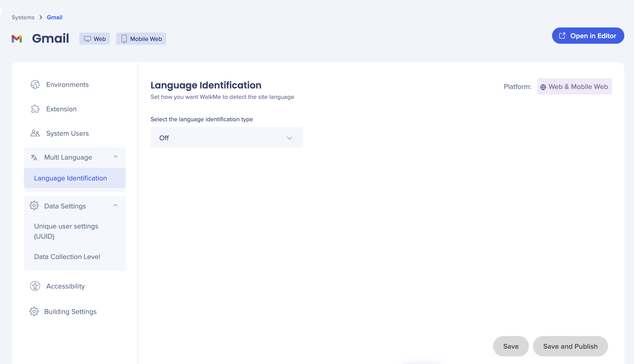634x364 pixels.
Task: Click the monitor icon in Web tag
Action: 88,39
